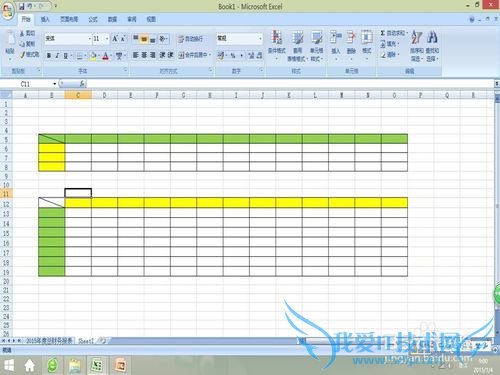Decrease decimal places
Screen dimensions: 500x375
coord(259,55)
